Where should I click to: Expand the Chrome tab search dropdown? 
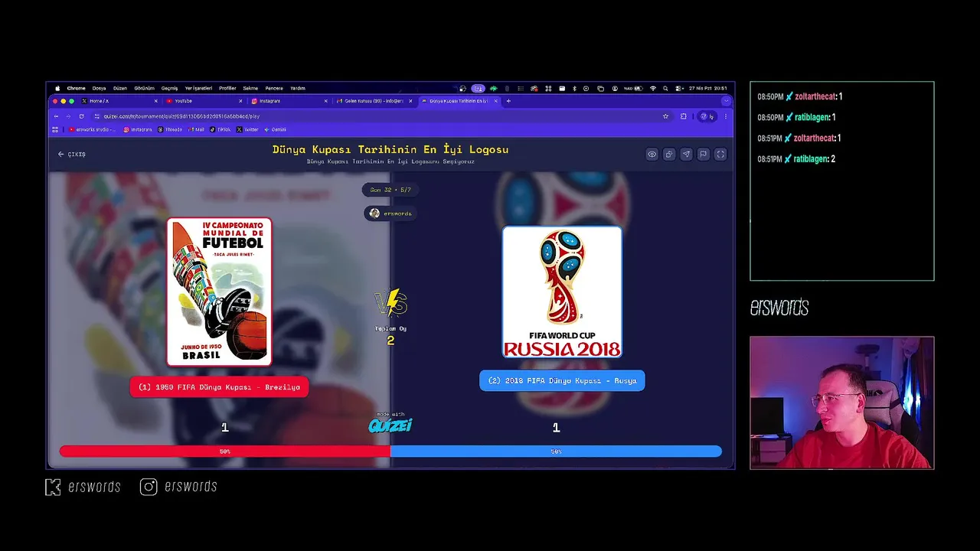(727, 101)
